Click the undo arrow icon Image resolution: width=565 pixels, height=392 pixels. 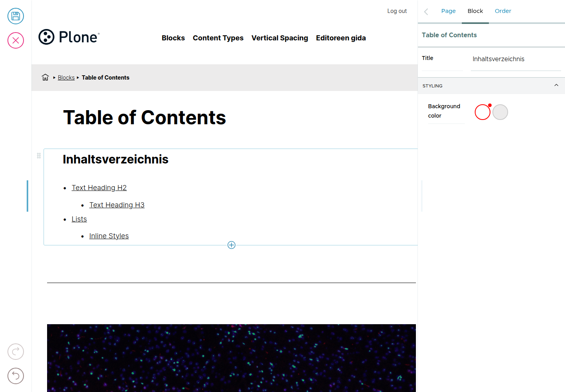click(16, 376)
